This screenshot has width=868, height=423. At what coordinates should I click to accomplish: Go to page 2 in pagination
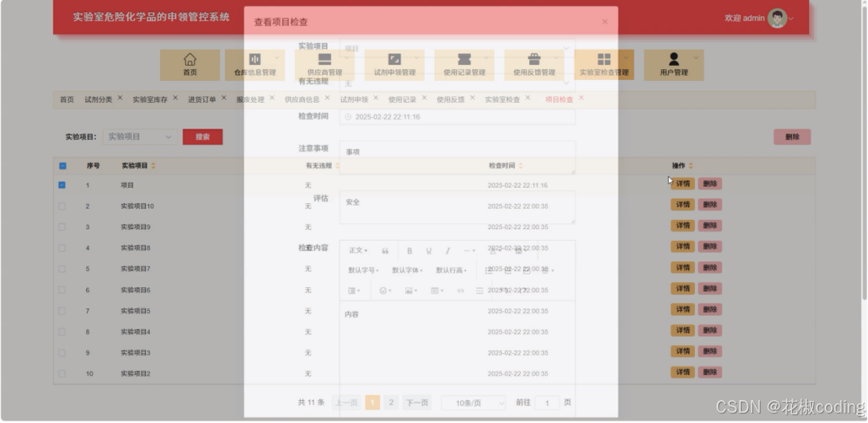point(390,403)
